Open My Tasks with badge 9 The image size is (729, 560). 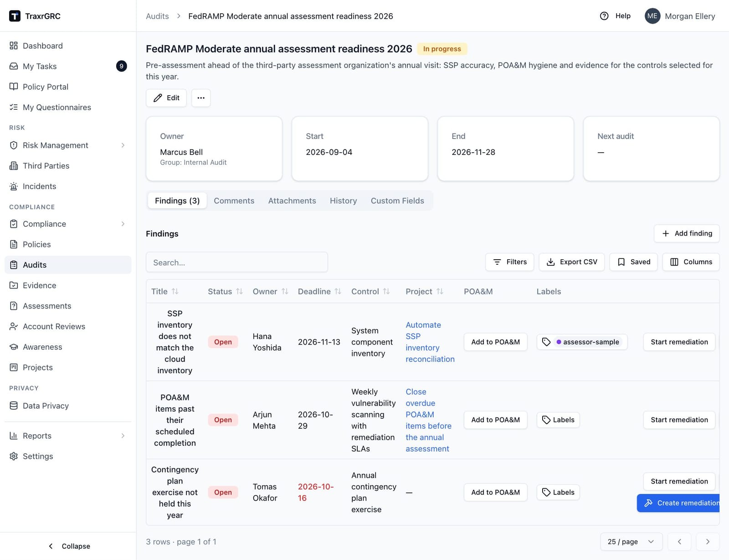68,66
